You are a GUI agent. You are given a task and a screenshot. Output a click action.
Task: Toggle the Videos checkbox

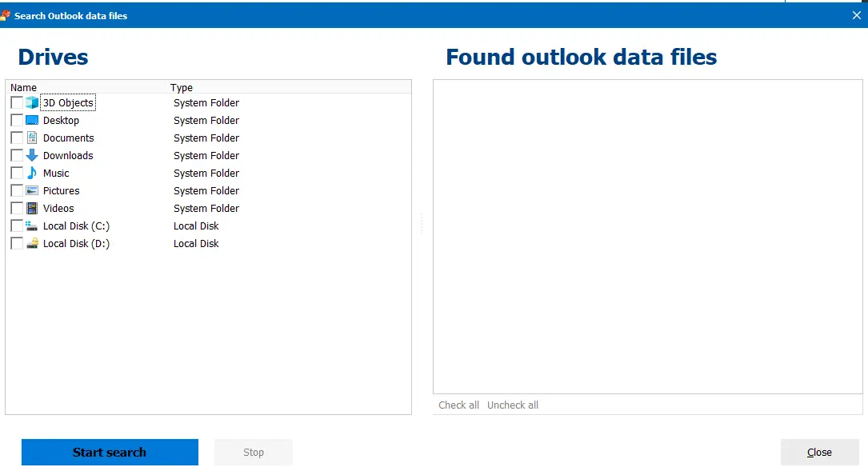tap(17, 208)
